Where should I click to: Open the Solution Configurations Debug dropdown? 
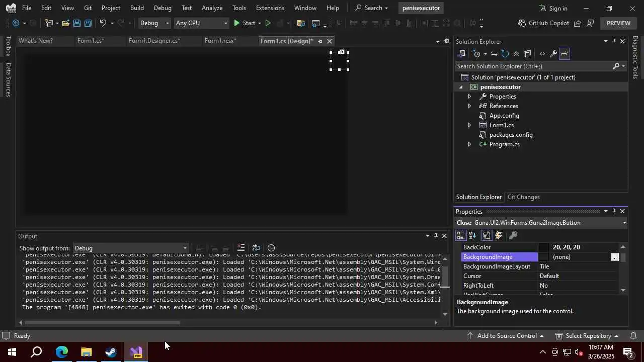[x=154, y=23]
